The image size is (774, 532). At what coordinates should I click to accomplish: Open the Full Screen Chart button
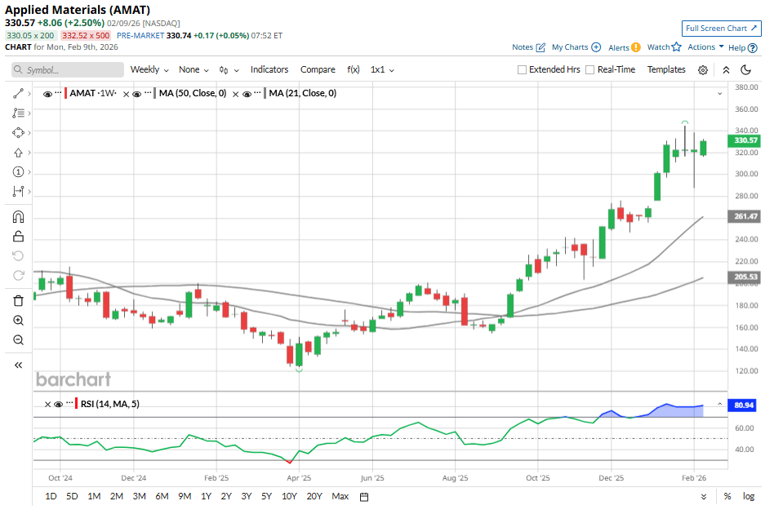721,28
